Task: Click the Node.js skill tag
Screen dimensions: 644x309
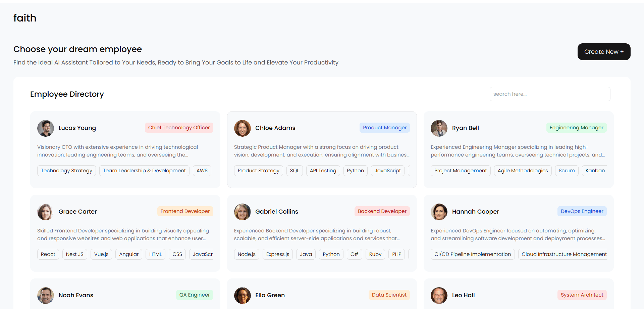Action: [247, 254]
